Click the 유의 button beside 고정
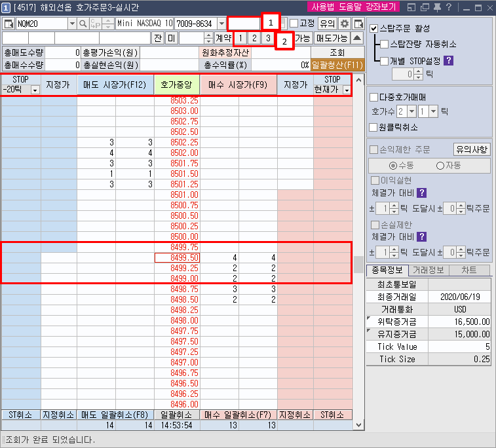Image resolution: width=496 pixels, height=448 pixels. point(328,24)
